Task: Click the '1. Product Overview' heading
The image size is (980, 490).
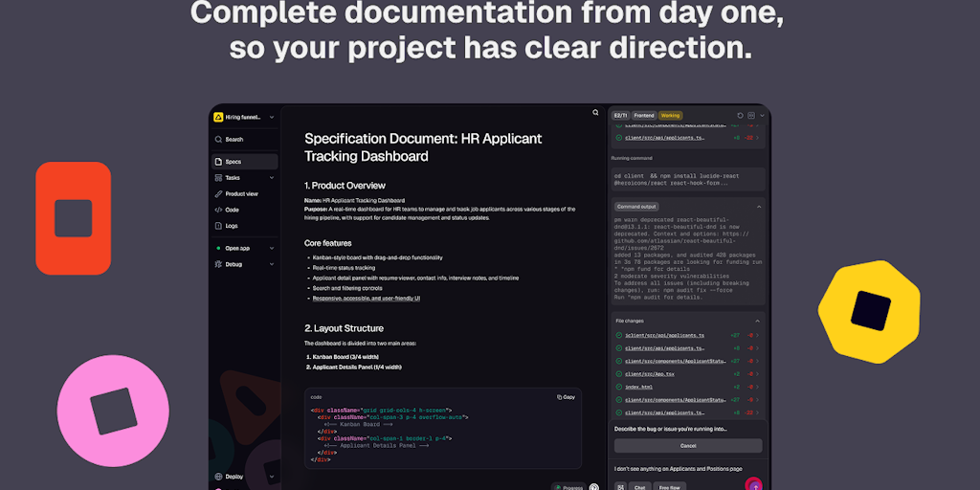Action: point(345,186)
